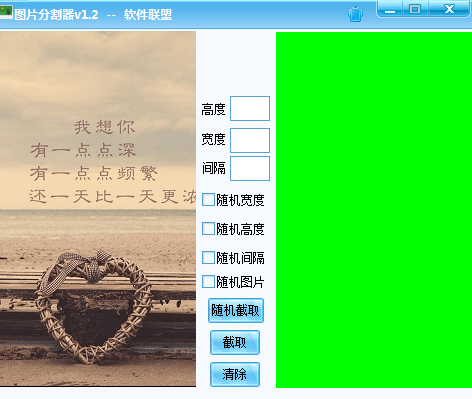Click the skin shirt icon in title bar
472x399 pixels.
[x=355, y=14]
